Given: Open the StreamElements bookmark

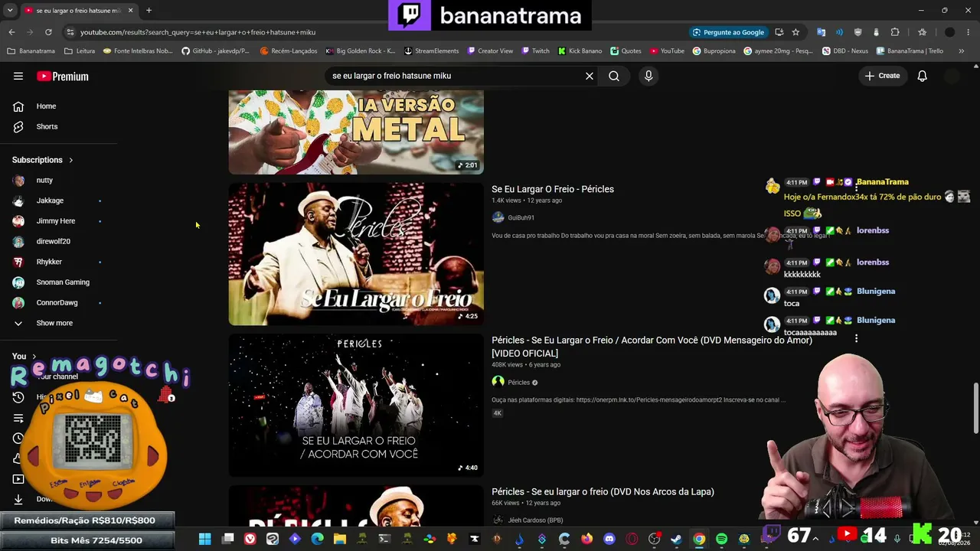Looking at the screenshot, I should point(431,51).
